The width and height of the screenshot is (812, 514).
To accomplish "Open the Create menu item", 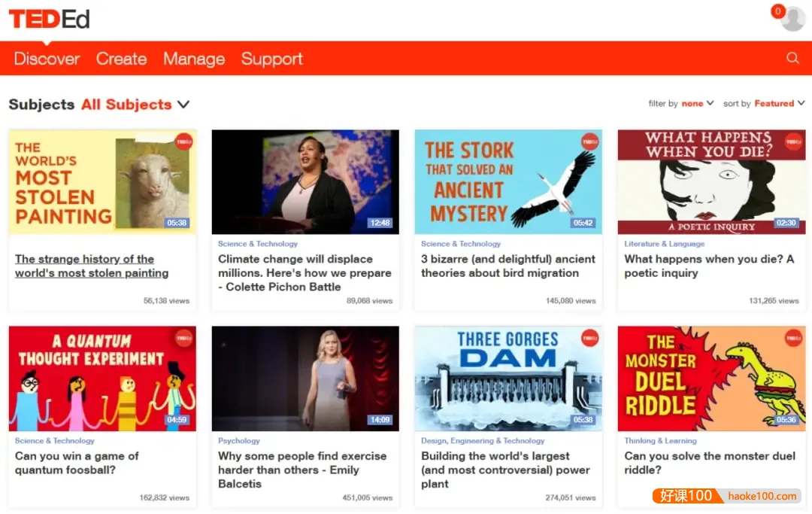I will (x=121, y=59).
